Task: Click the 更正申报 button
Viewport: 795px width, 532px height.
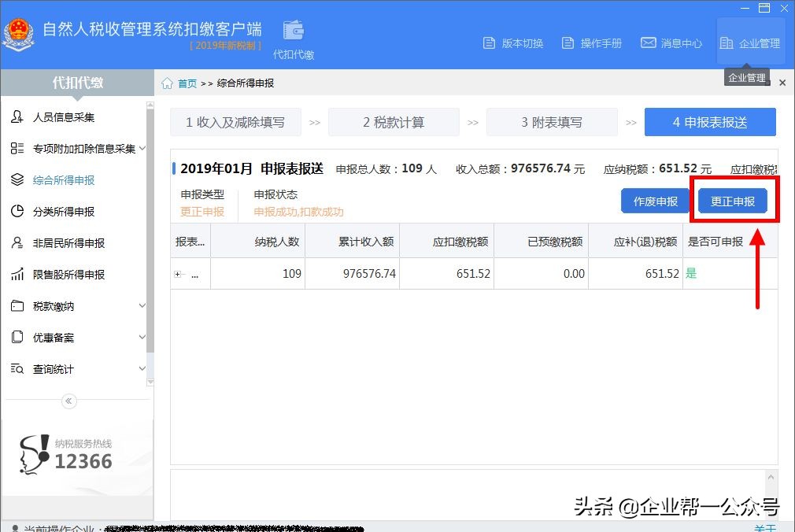Action: [x=734, y=201]
